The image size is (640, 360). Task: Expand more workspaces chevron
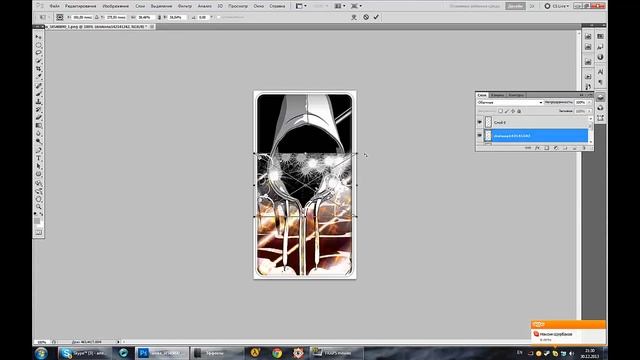tap(532, 6)
